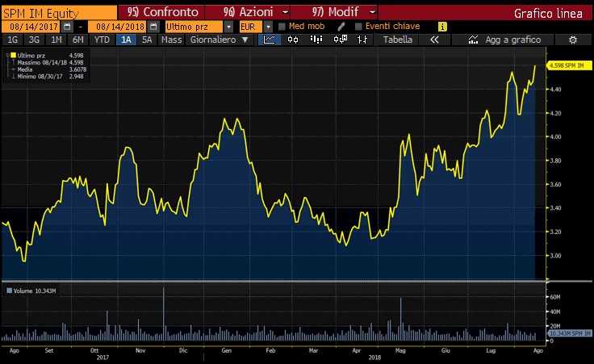Collapse toolbar with double chevron icon

click(434, 40)
